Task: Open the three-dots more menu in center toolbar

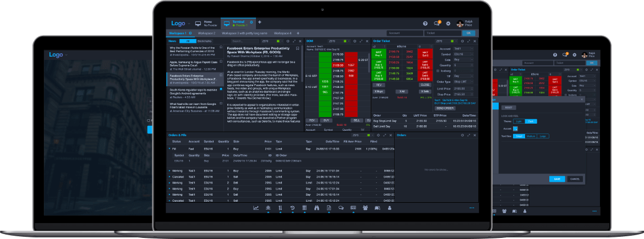Action: pyautogui.click(x=472, y=208)
